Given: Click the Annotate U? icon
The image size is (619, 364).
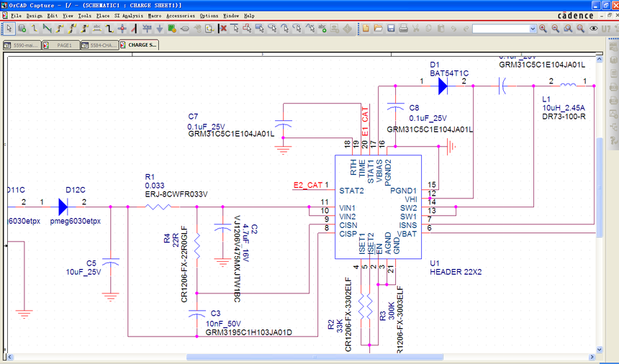Looking at the screenshot, I should 606,28.
